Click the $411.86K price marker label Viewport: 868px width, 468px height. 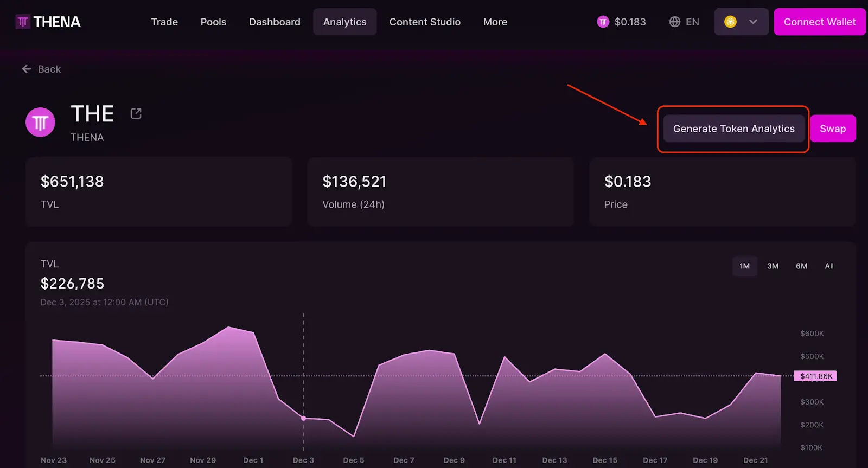click(x=815, y=376)
